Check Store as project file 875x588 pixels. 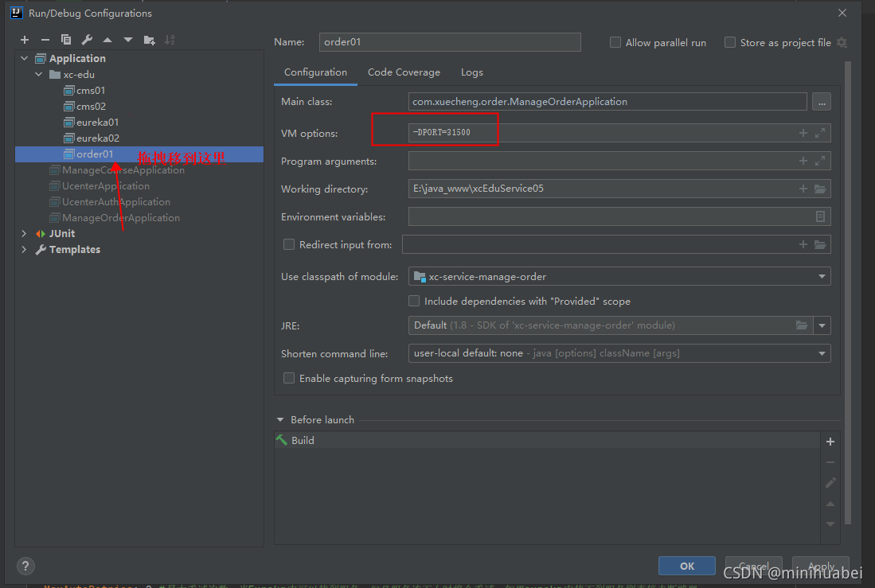click(x=729, y=42)
